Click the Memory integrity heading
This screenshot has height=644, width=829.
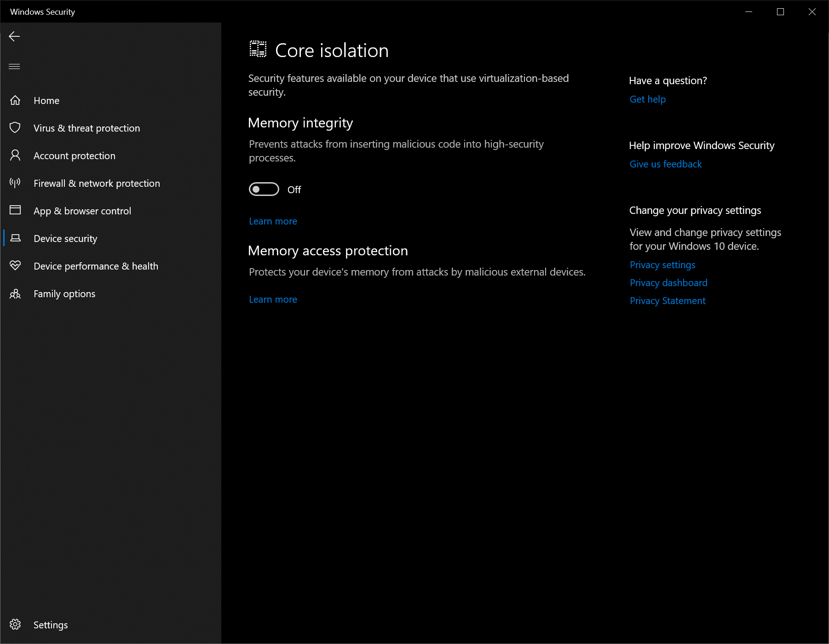click(300, 123)
